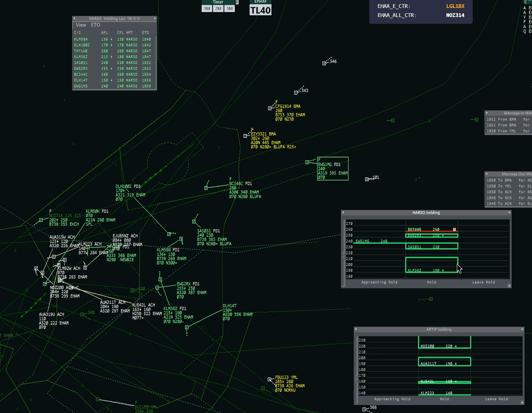Select THY1WB row in the holding list
The width and height of the screenshot is (532, 413).
pos(114,51)
